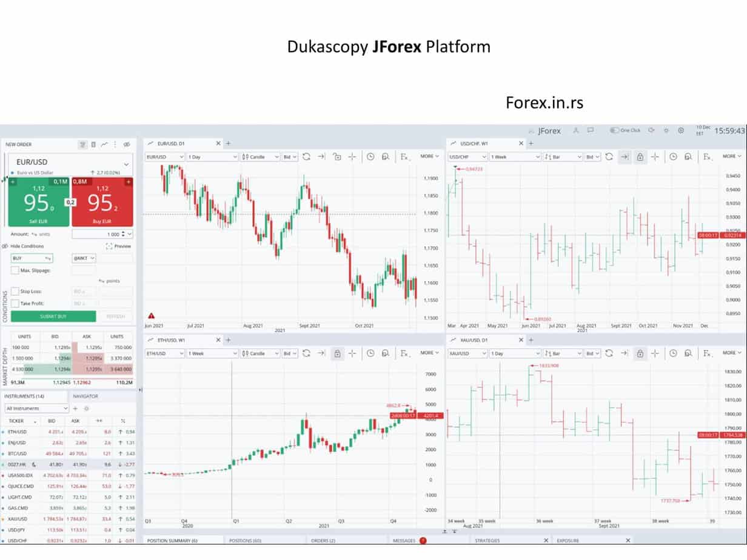Reload the EUR/USD chart with refresh icon
Screen dimensions: 747x560
[x=307, y=156]
